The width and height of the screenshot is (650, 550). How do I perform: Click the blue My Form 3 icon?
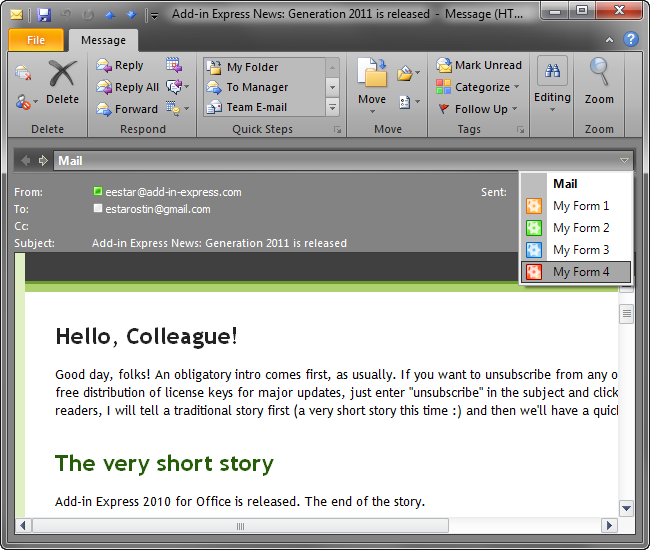(x=534, y=250)
